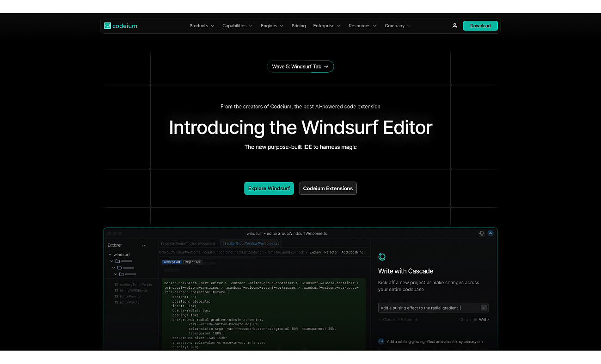
Task: Collapse the windsurf root folder in Explorer
Action: tap(110, 255)
